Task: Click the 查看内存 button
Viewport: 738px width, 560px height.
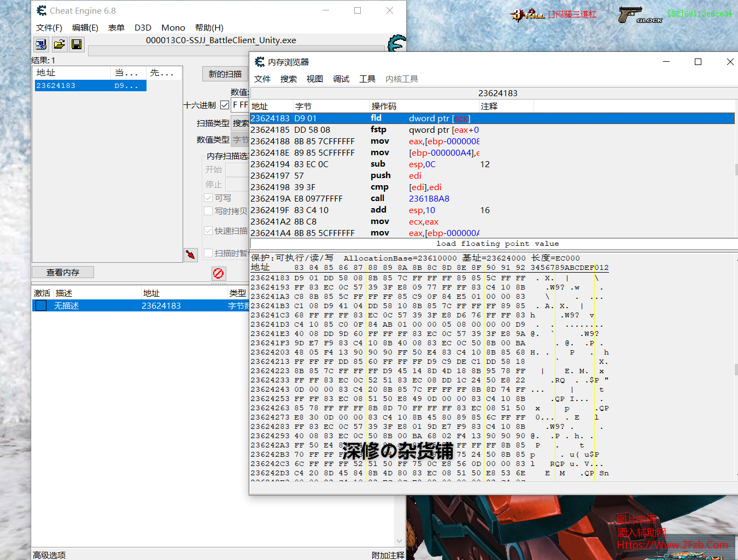Action: [63, 272]
